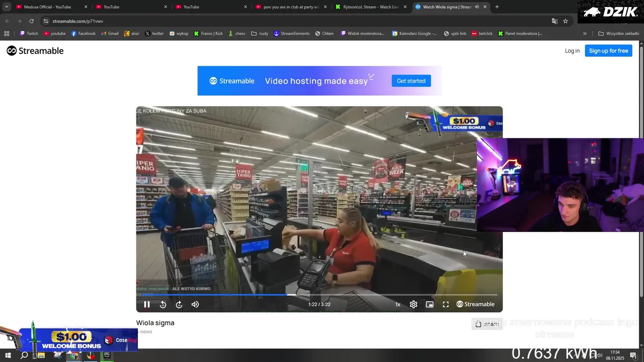This screenshot has height=362, width=644.
Task: Open a new browser tab
Action: 497,7
